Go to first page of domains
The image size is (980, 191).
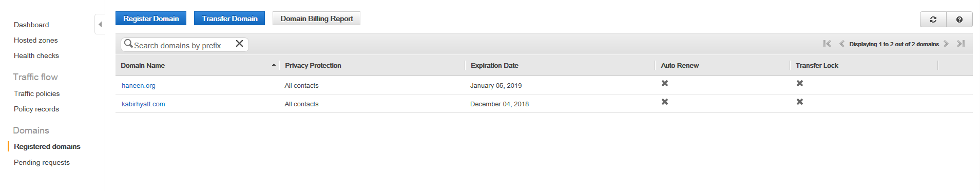[827, 44]
